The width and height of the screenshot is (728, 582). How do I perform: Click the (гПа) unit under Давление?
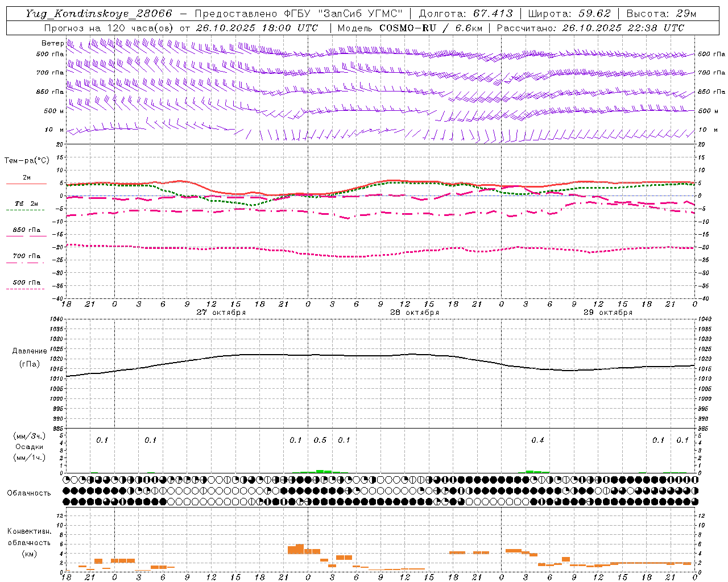[29, 364]
